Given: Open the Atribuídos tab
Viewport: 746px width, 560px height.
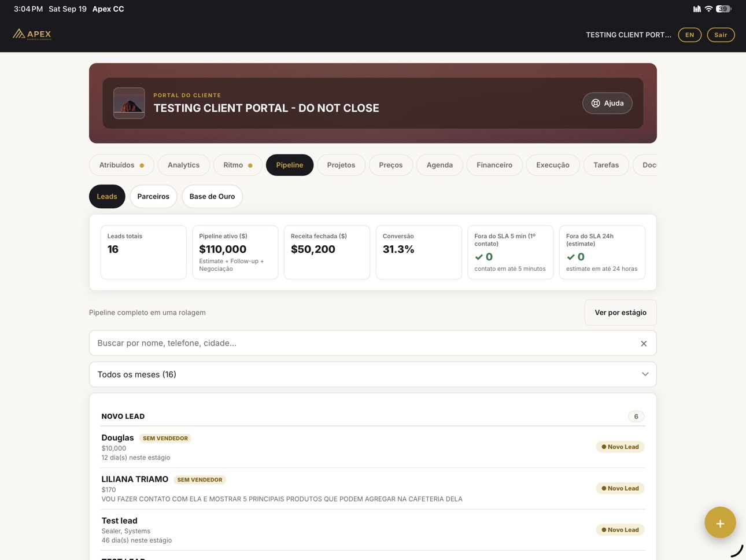Looking at the screenshot, I should click(x=121, y=165).
